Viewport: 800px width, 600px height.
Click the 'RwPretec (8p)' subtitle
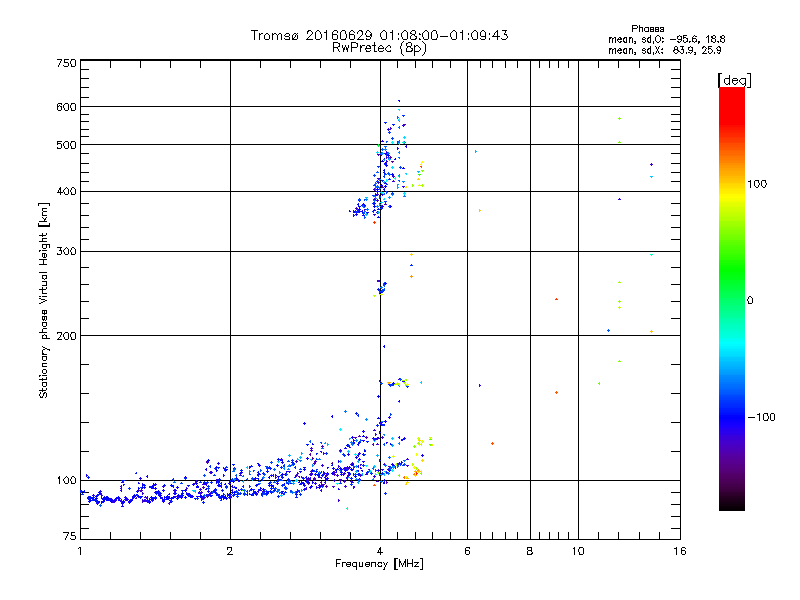tap(379, 48)
